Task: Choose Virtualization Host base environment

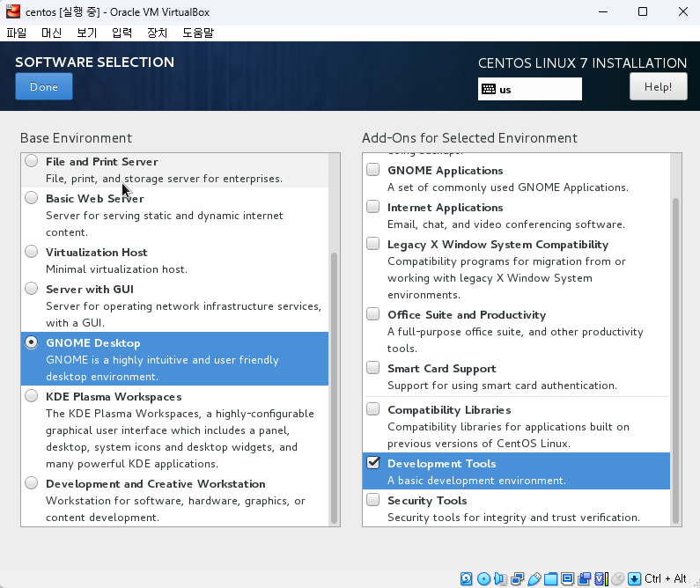Action: 31,251
